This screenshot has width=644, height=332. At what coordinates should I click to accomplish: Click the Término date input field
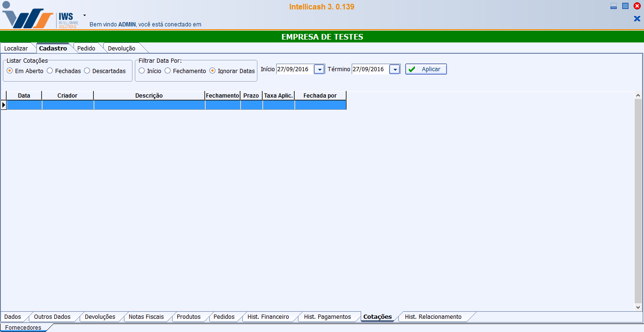pos(370,69)
